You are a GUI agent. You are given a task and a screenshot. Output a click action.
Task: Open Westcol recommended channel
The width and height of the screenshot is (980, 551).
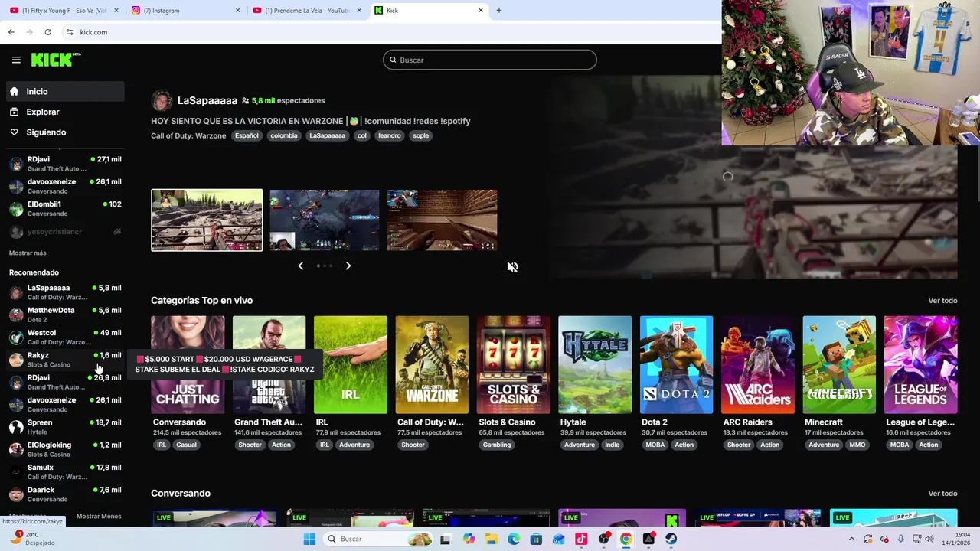pyautogui.click(x=65, y=337)
